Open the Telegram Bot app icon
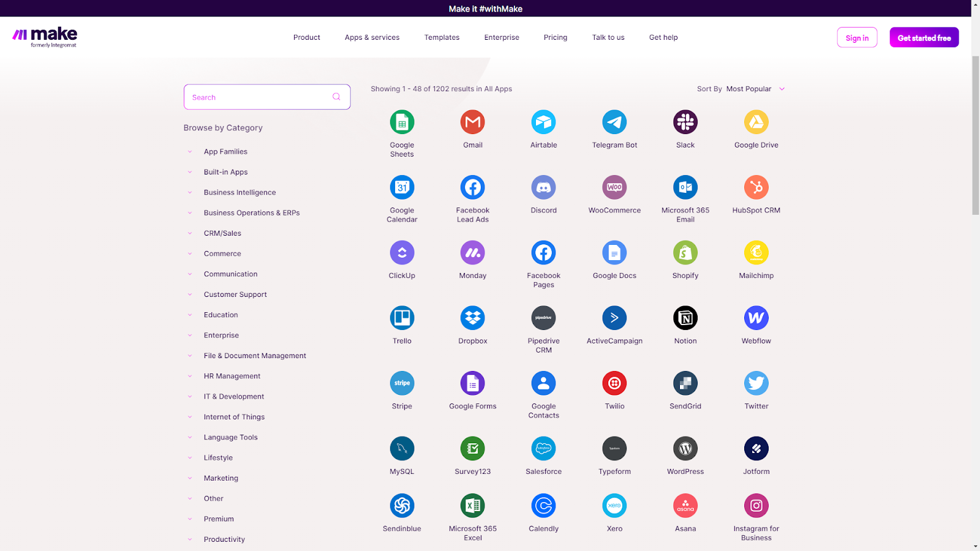980x551 pixels. tap(614, 122)
